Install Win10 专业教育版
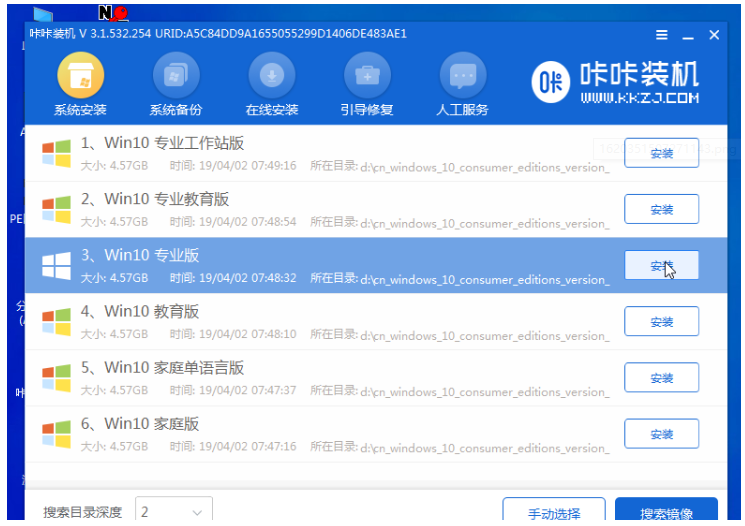The image size is (745, 526). [x=661, y=210]
